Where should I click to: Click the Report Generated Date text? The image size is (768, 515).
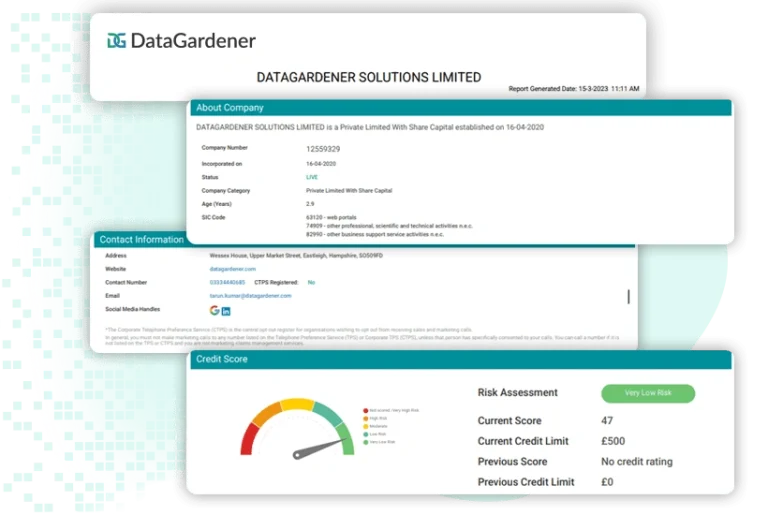(x=574, y=89)
